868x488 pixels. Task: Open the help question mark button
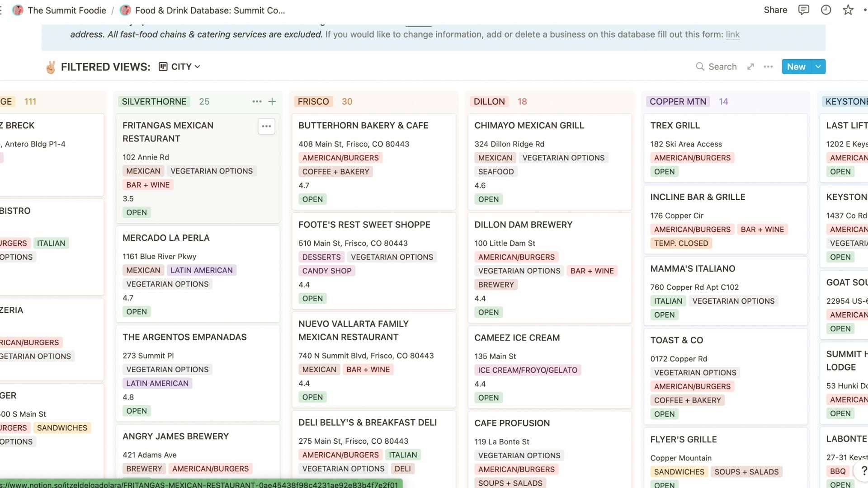[863, 471]
